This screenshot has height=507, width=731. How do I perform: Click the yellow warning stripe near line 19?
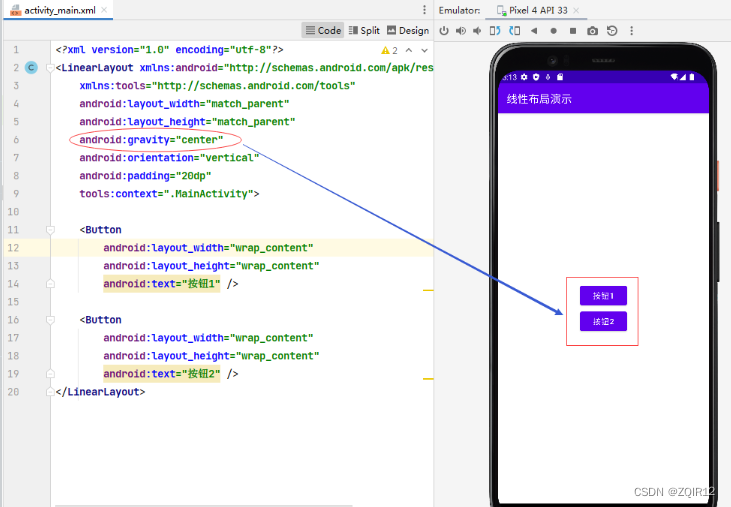tap(428, 379)
